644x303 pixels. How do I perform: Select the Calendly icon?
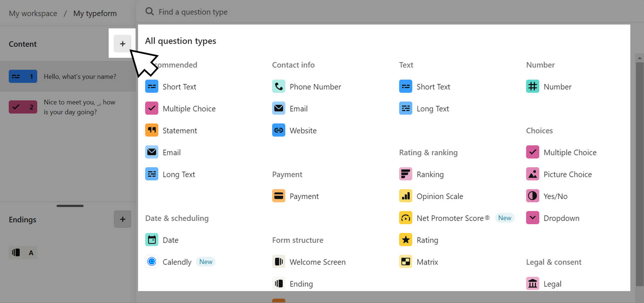pos(152,262)
